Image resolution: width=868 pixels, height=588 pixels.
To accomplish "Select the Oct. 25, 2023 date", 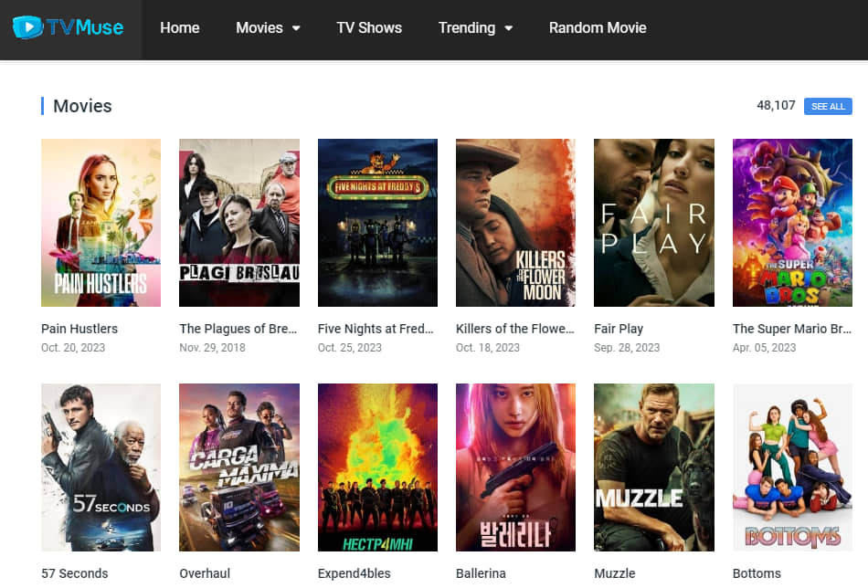I will coord(349,347).
